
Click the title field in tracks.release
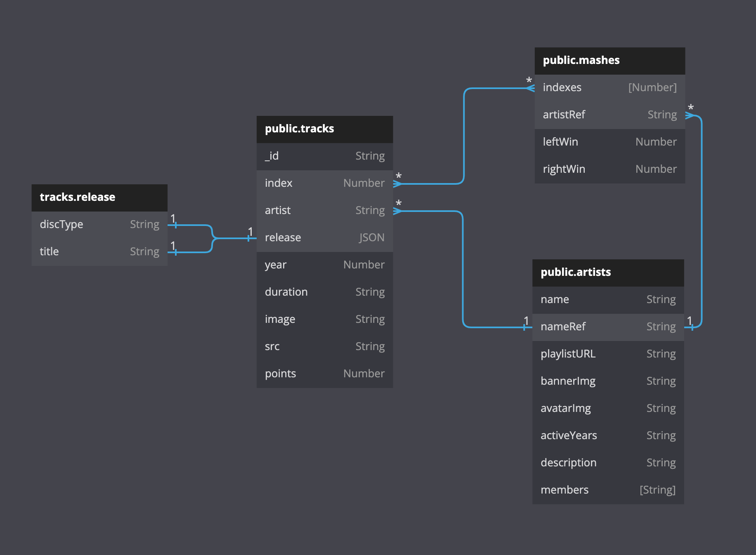click(99, 252)
